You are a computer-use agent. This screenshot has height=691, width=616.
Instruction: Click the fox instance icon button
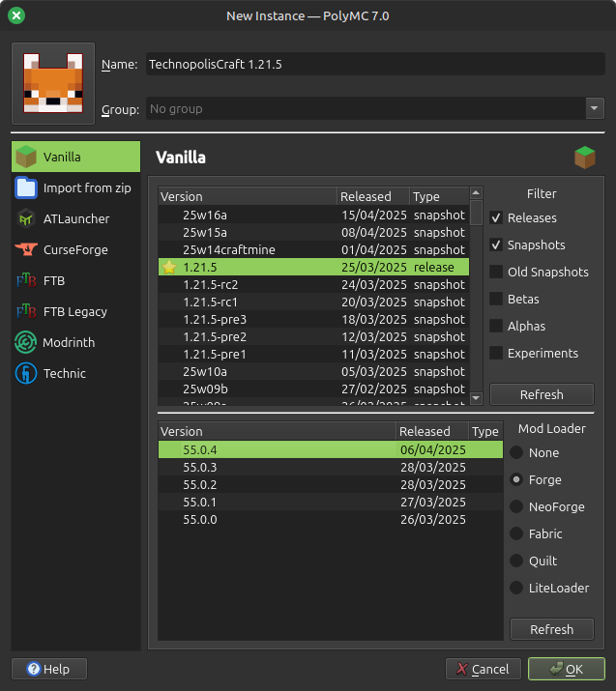coord(53,83)
